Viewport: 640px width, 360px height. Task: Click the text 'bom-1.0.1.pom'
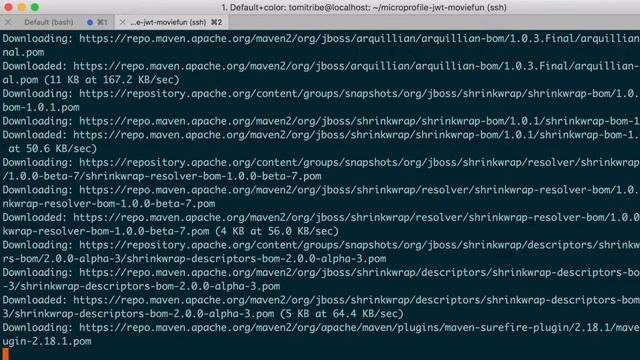[x=41, y=108]
